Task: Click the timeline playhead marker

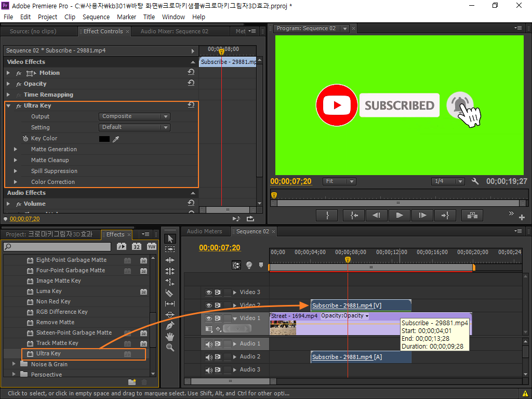Action: [x=348, y=260]
